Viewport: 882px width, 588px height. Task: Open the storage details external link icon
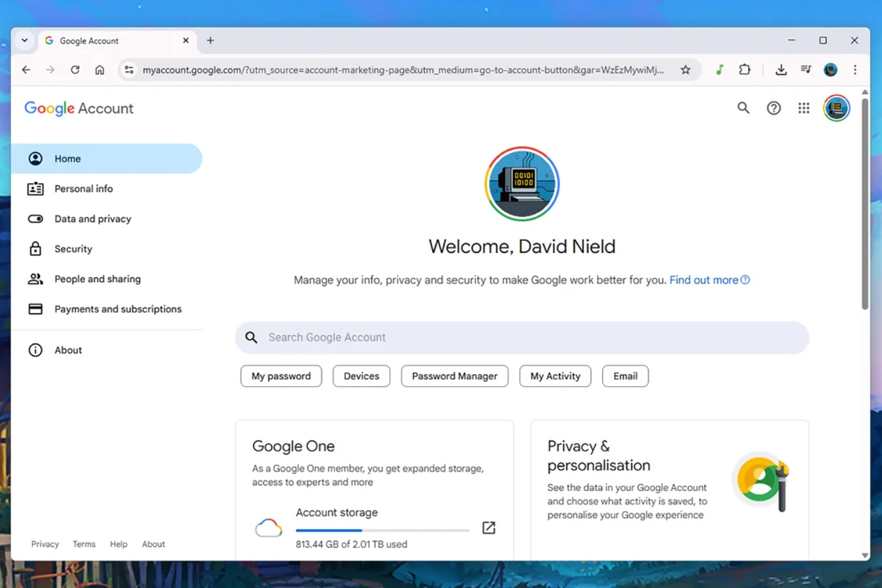(x=488, y=528)
